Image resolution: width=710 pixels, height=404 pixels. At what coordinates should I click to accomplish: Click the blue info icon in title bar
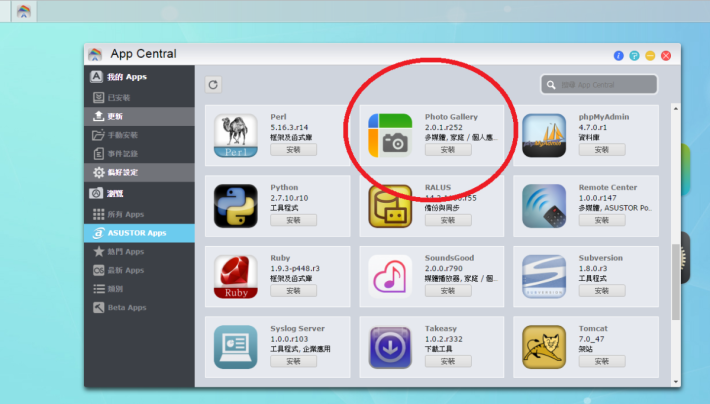tap(619, 56)
